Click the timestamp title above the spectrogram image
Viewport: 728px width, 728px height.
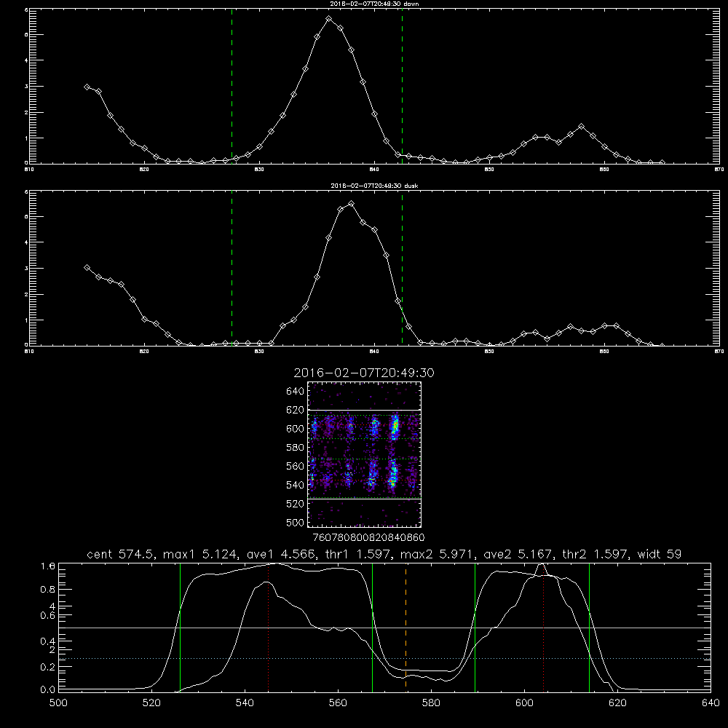pos(364,373)
